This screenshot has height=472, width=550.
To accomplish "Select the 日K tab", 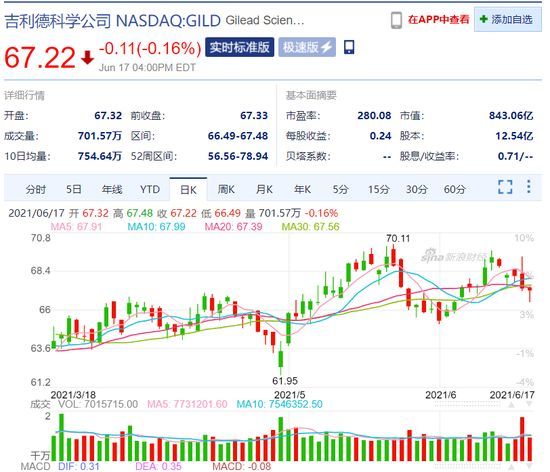I will 188,190.
